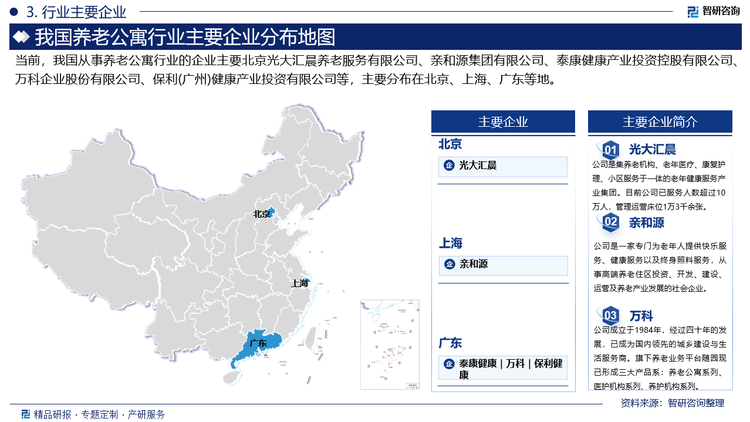This screenshot has height=422, width=750.
Task: Click the 01 hexagon badge
Action: [x=610, y=150]
